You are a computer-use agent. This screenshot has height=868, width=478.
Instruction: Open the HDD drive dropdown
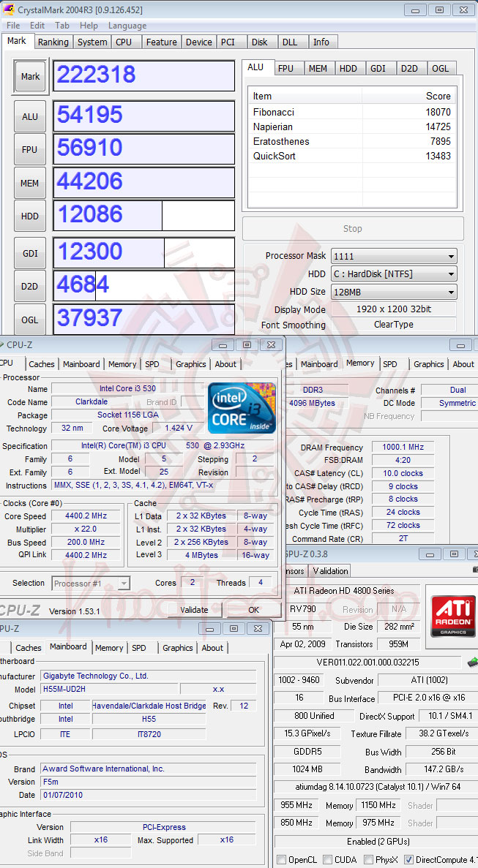click(x=393, y=274)
